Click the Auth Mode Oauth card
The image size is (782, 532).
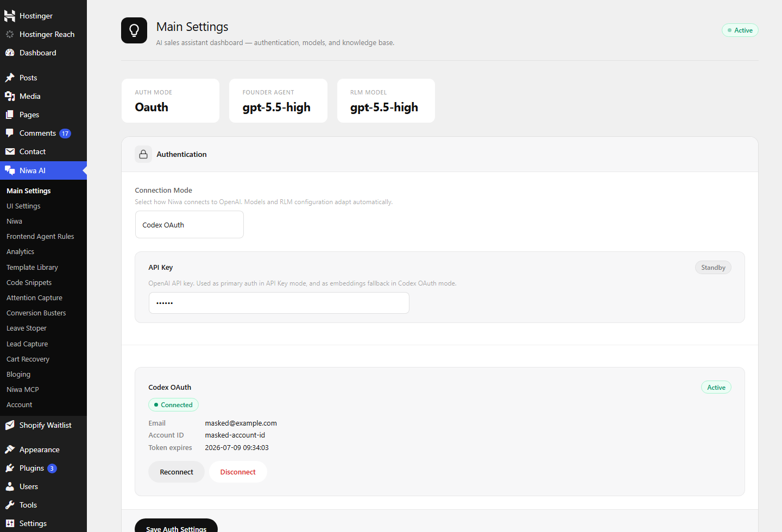[171, 100]
